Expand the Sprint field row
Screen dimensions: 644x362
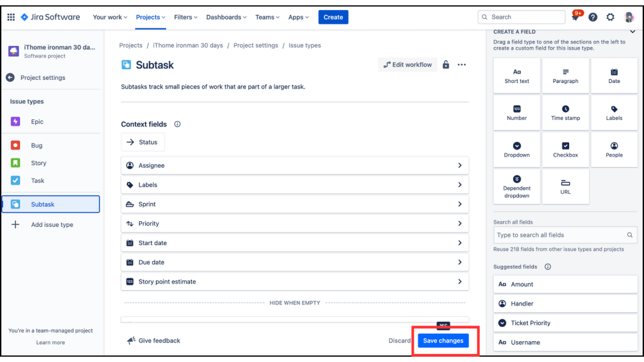pos(294,204)
